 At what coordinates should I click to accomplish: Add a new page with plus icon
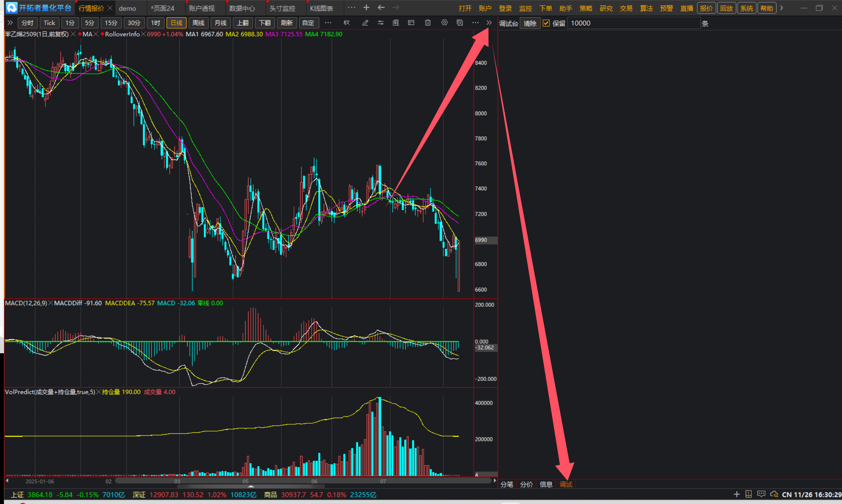coord(366,8)
